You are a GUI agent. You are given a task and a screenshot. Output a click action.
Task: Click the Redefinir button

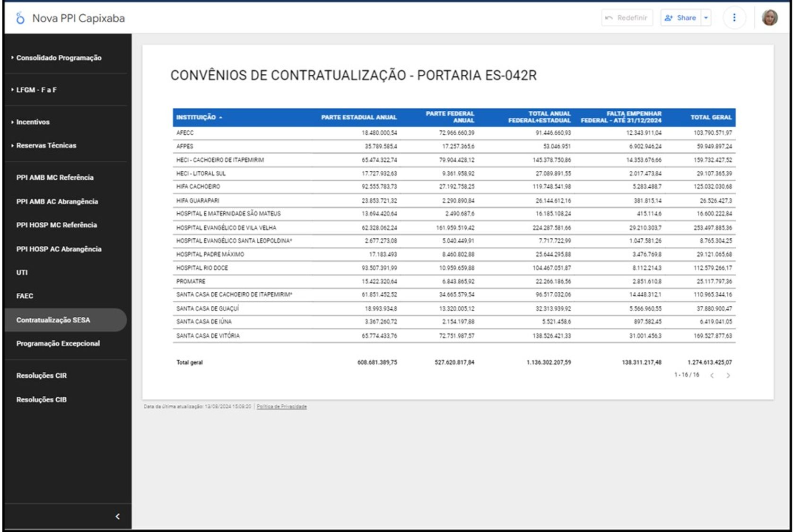tap(627, 18)
